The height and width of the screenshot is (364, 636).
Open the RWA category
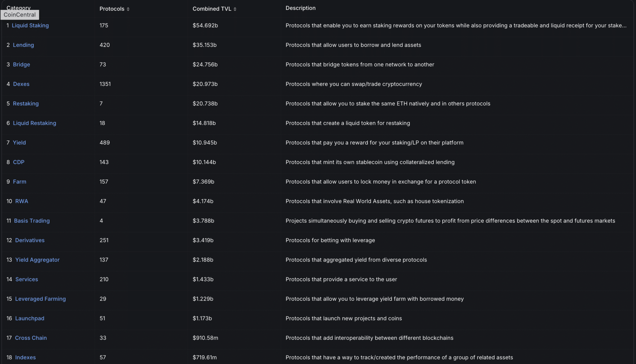(22, 201)
